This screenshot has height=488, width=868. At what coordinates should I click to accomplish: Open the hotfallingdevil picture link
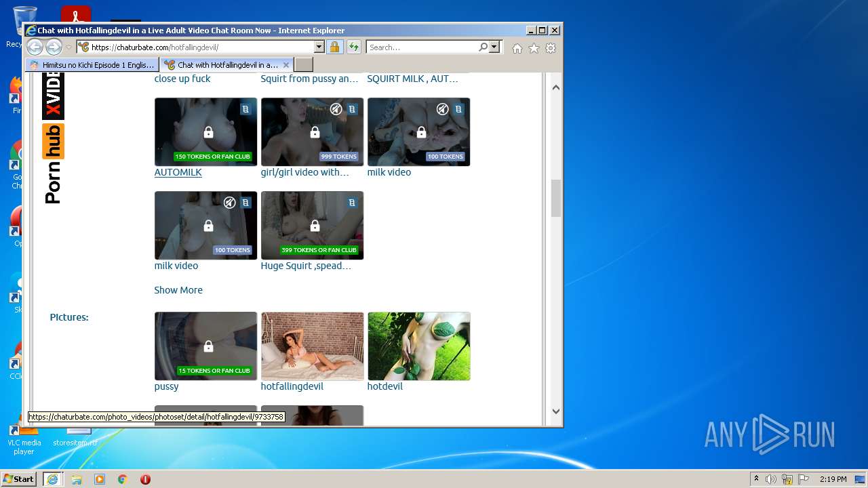pos(292,386)
